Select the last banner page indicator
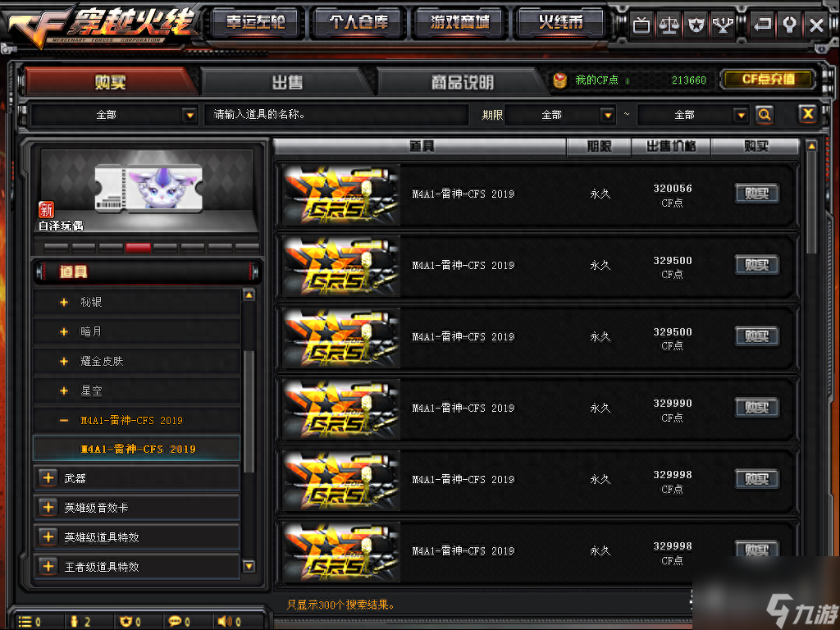 [247, 248]
